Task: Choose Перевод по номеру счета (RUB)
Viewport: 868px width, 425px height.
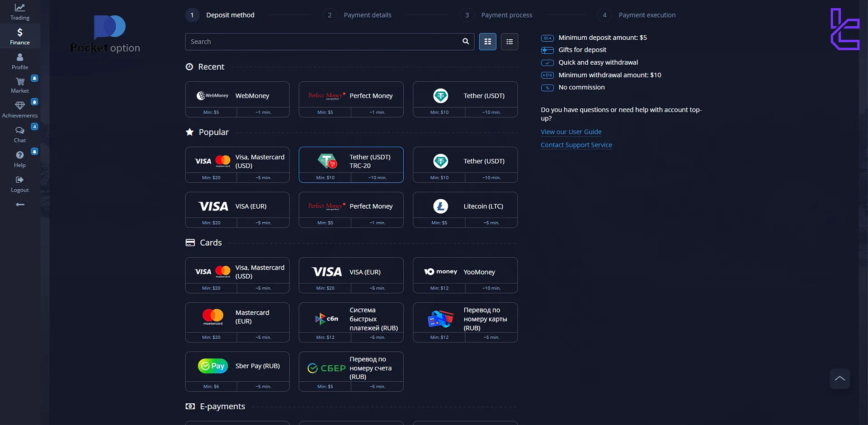Action: [x=351, y=372]
